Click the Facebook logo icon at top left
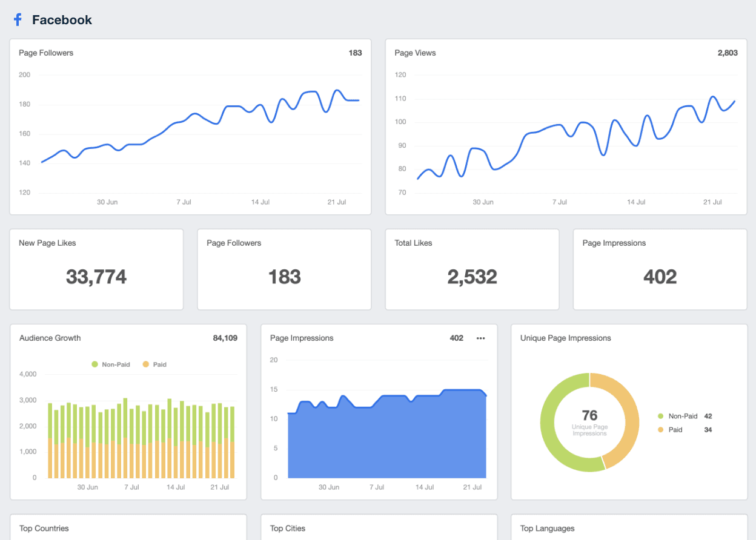This screenshot has height=540, width=756. click(17, 19)
